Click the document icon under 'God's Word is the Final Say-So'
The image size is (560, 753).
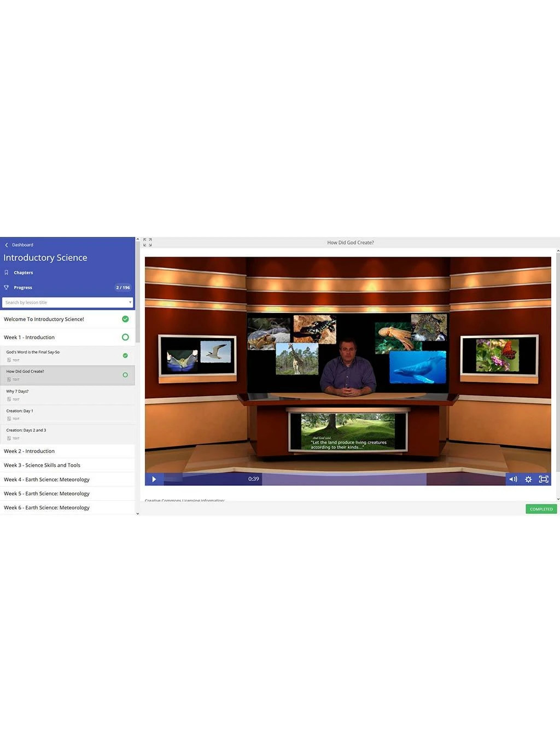(9, 360)
